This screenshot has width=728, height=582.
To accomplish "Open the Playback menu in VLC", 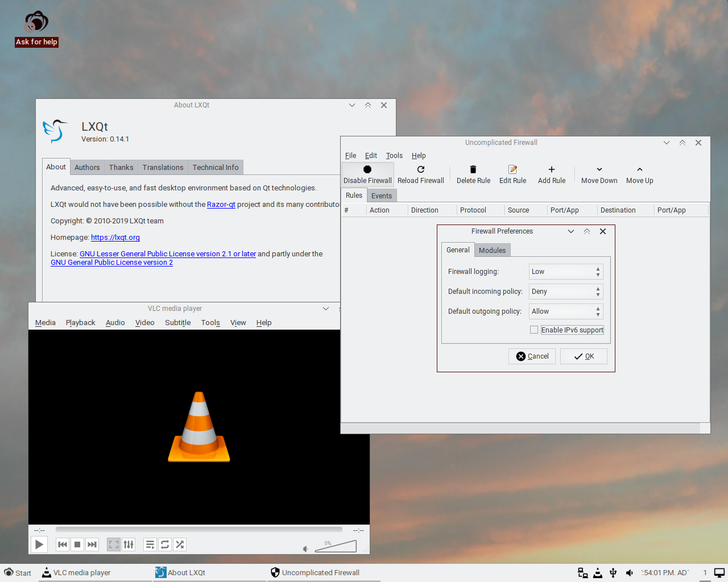I will point(81,322).
